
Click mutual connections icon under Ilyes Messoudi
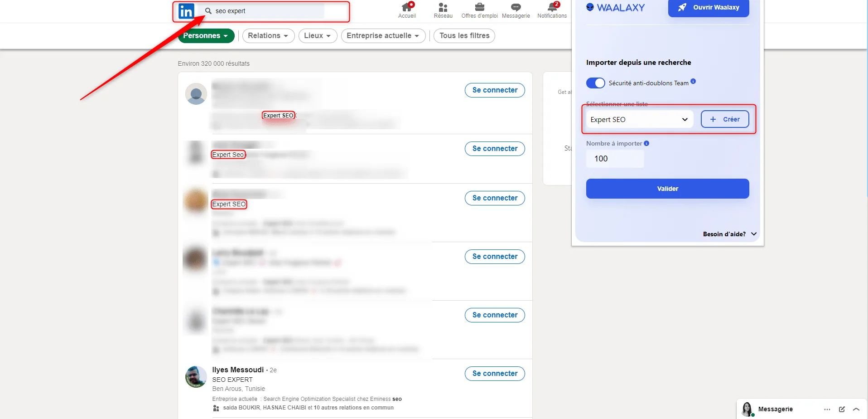tap(216, 408)
